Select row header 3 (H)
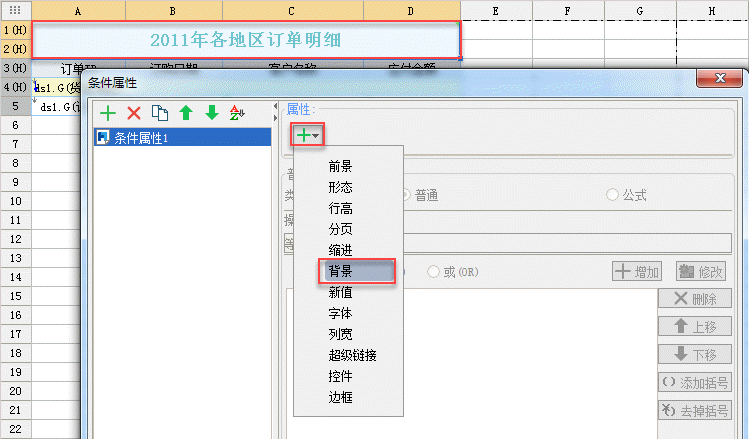749x439 pixels. click(16, 68)
